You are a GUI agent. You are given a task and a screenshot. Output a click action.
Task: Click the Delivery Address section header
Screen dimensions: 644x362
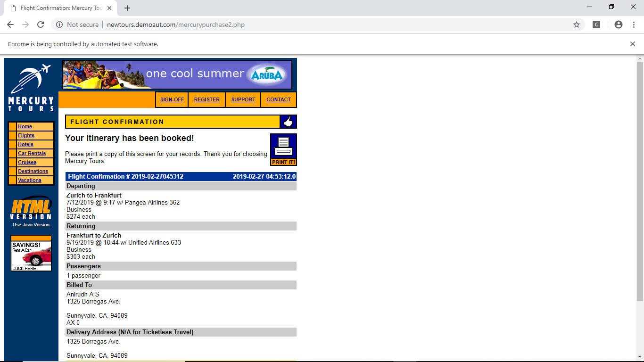coord(181,332)
